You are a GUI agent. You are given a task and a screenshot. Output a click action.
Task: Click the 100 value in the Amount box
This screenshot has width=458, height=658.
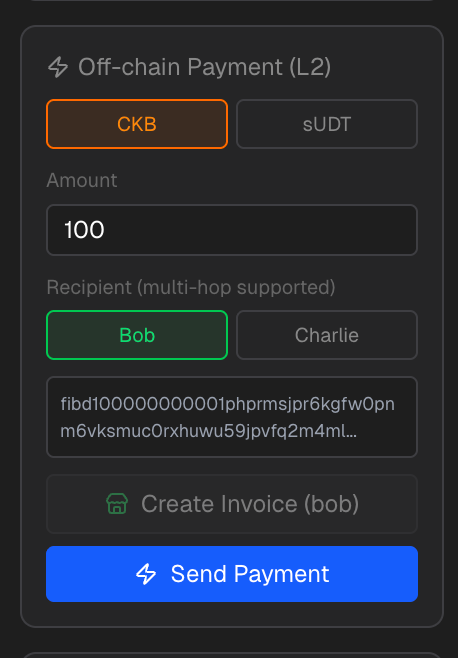[84, 230]
